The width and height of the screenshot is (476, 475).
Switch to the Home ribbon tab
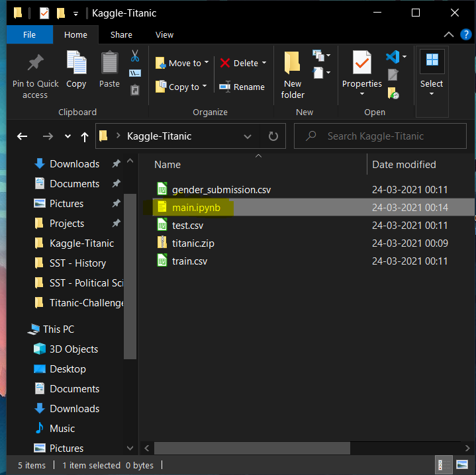(x=75, y=34)
